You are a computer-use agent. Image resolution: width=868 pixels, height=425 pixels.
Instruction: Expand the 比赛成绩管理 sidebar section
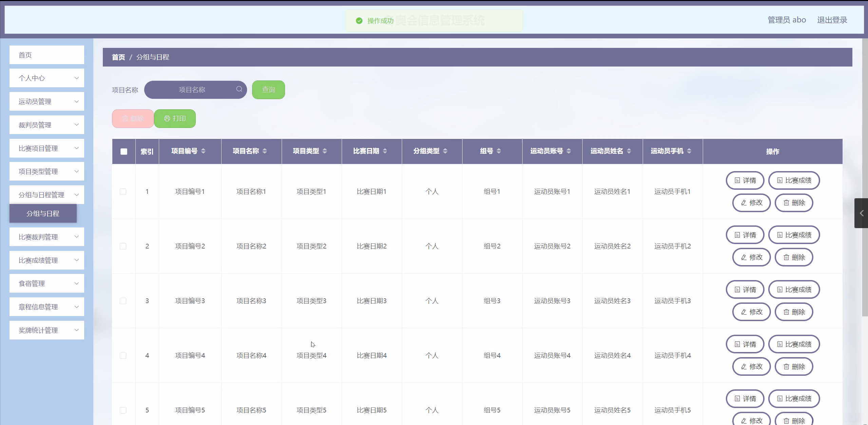(47, 260)
